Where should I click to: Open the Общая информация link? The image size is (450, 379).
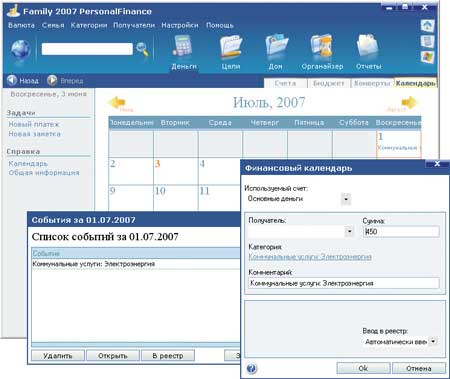click(x=44, y=173)
